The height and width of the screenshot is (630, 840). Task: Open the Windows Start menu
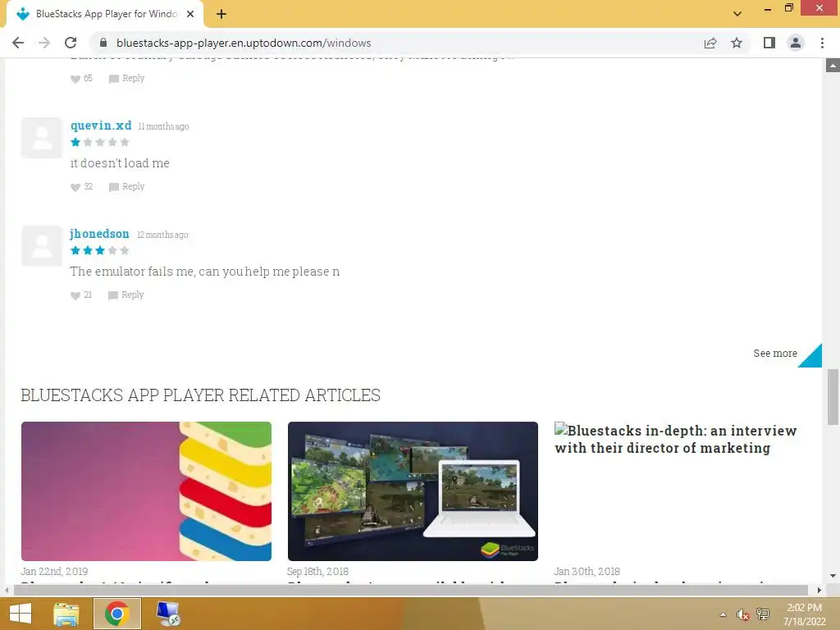coord(21,614)
